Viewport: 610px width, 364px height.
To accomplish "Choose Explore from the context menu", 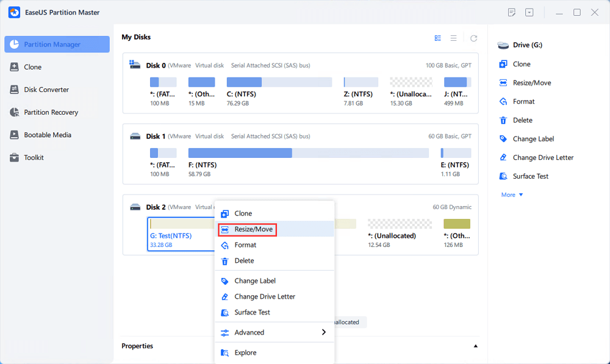I will tap(274, 353).
